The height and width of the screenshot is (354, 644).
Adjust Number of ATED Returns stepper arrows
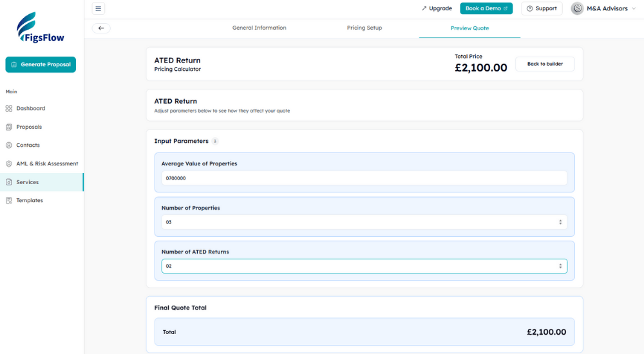pyautogui.click(x=560, y=266)
